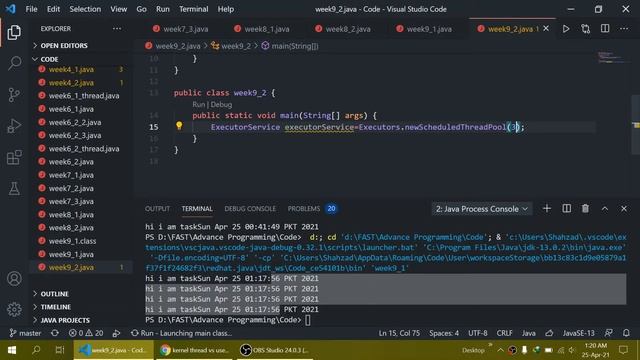Run the Java file with play icon

(x=566, y=29)
